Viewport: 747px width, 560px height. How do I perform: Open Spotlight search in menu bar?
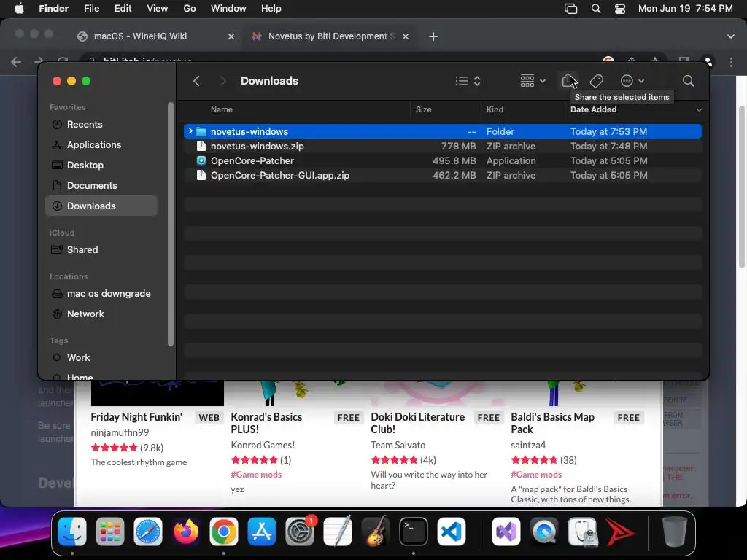(x=595, y=9)
